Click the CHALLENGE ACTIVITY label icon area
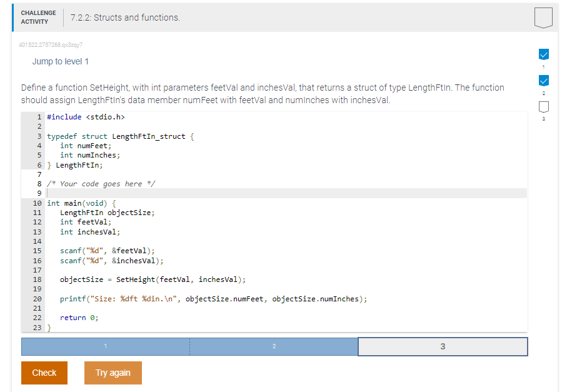This screenshot has height=392, width=567. tap(38, 16)
